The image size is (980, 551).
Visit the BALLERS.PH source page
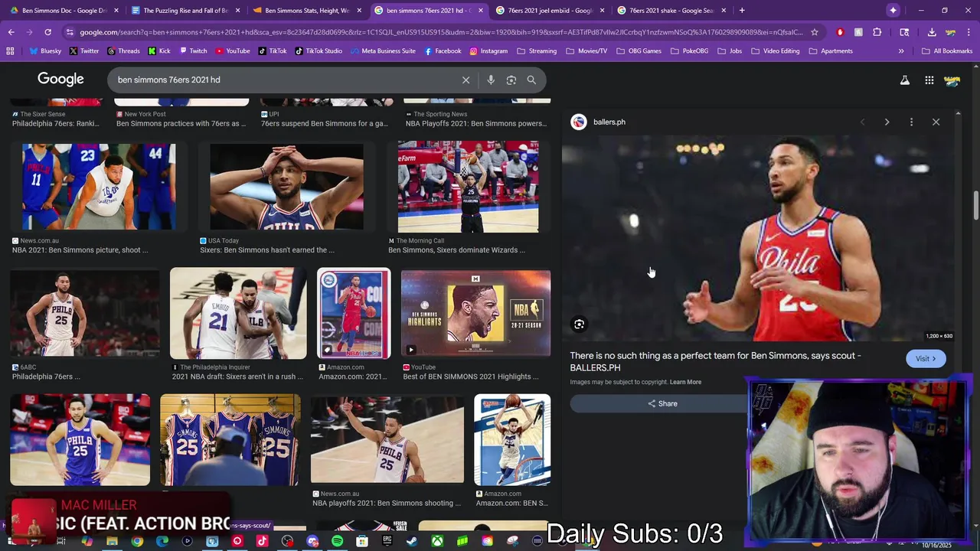tap(926, 358)
